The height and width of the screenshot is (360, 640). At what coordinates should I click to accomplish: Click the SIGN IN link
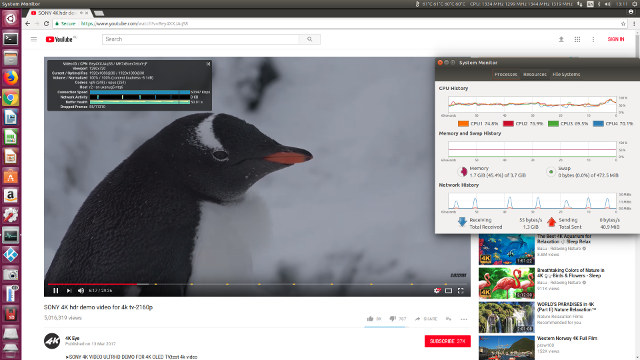616,39
